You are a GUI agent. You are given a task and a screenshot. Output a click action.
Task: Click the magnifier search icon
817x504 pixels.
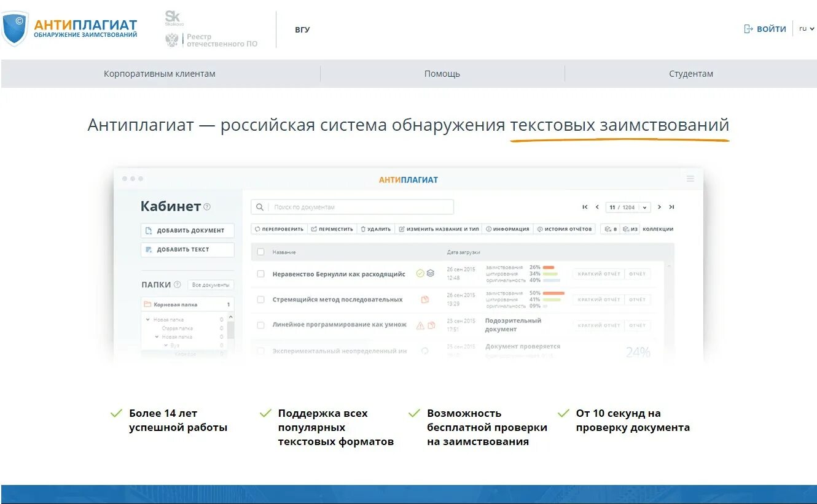tap(260, 207)
